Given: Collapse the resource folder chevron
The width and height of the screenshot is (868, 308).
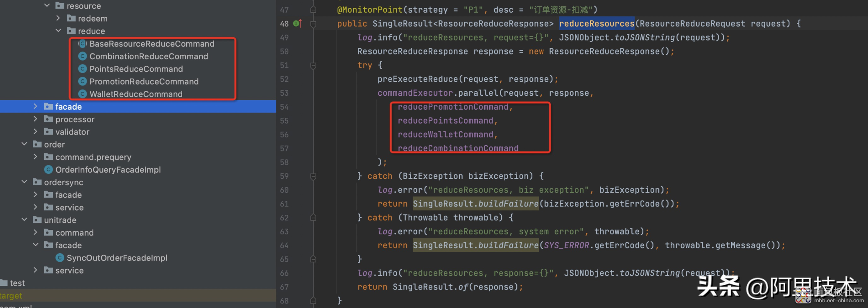Looking at the screenshot, I should point(47,6).
